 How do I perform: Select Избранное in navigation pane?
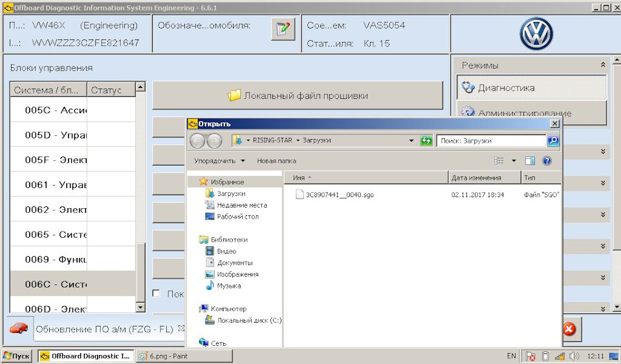(227, 182)
